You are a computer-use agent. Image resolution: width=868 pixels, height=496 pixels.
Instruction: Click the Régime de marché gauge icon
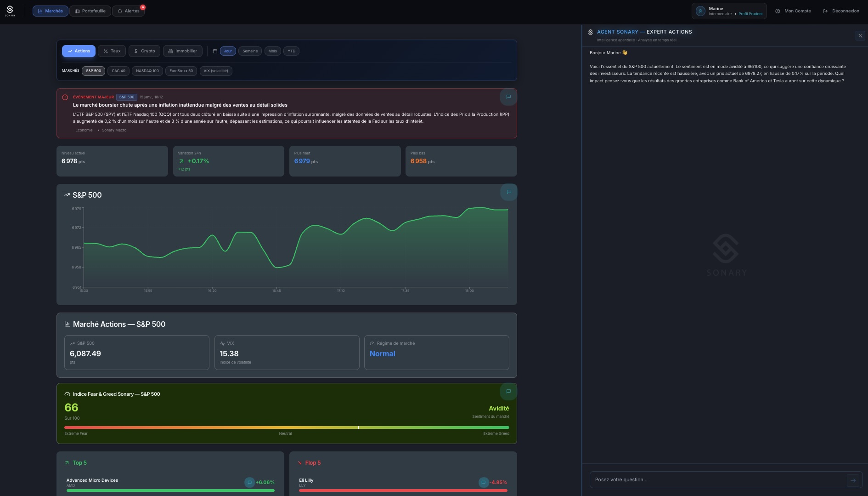(x=372, y=343)
